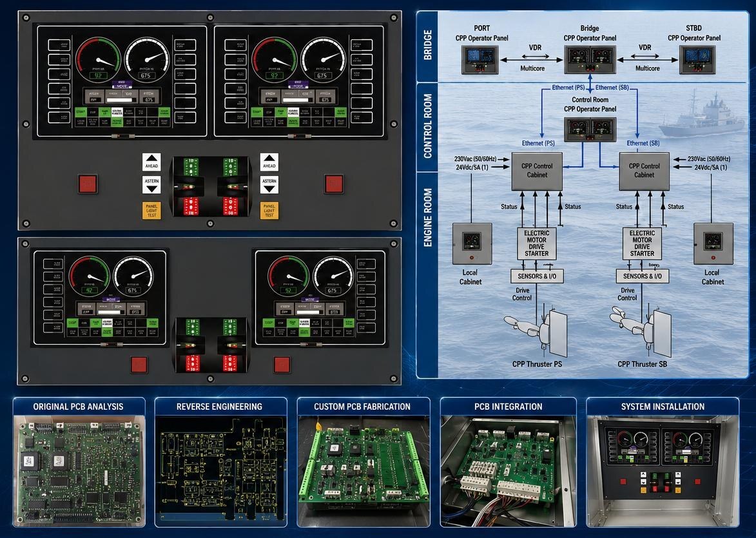This screenshot has width=756, height=538.
Task: Select the starboard-side CPP Control Cabinet box
Action: point(644,171)
